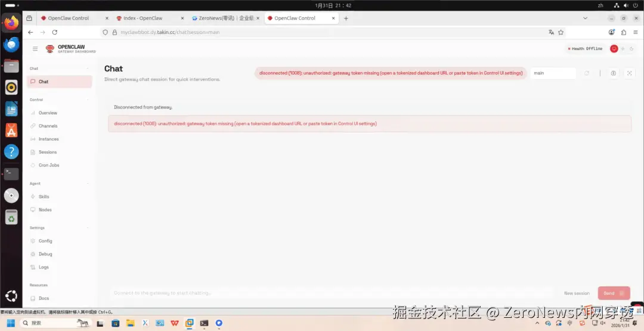Toggle assistant thinking output icon
The height and width of the screenshot is (331, 644).
pyautogui.click(x=614, y=73)
